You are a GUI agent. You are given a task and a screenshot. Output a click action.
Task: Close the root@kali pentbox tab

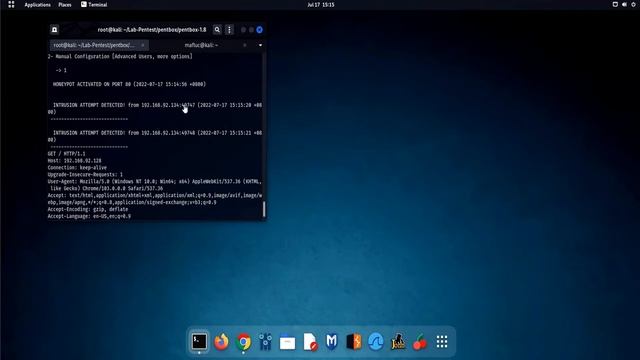pyautogui.click(x=143, y=45)
